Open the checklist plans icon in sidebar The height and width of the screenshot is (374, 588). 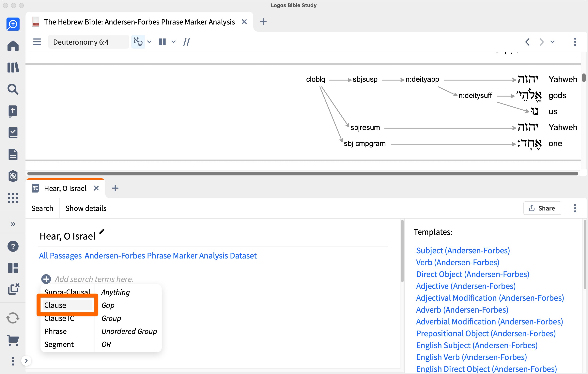click(x=13, y=133)
